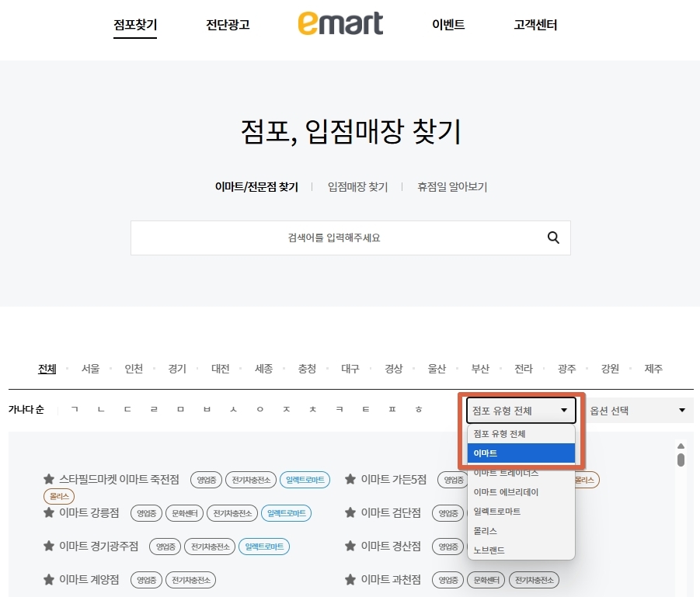Switch to 입점매장 찾기 tab
The height and width of the screenshot is (597, 700).
pyautogui.click(x=357, y=186)
